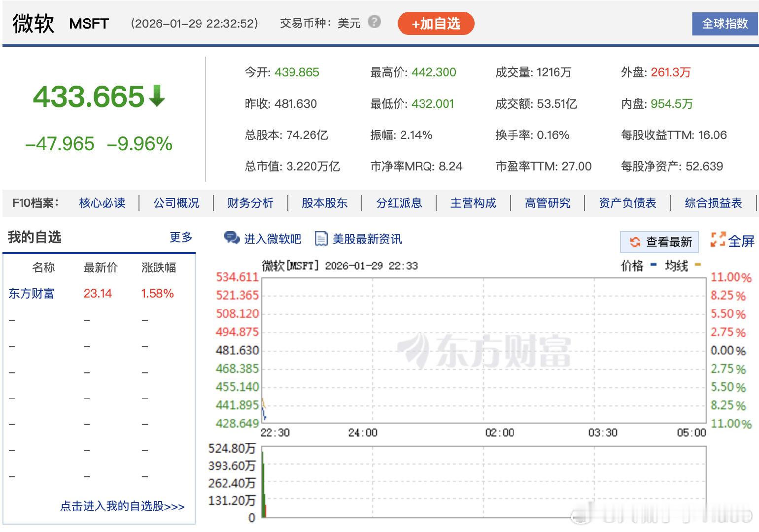Switch to the 财务分析 tab
The height and width of the screenshot is (532, 759).
coord(250,203)
